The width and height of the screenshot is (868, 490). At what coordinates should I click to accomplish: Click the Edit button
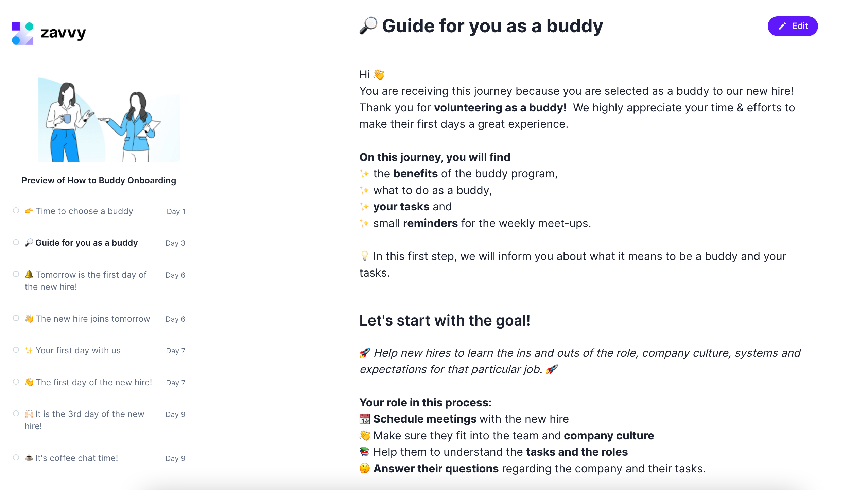792,26
